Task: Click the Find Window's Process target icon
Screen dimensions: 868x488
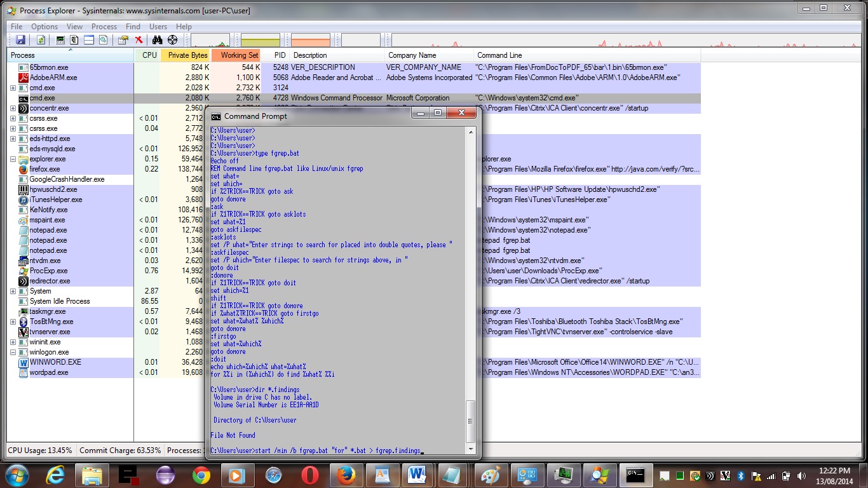Action: pos(172,40)
